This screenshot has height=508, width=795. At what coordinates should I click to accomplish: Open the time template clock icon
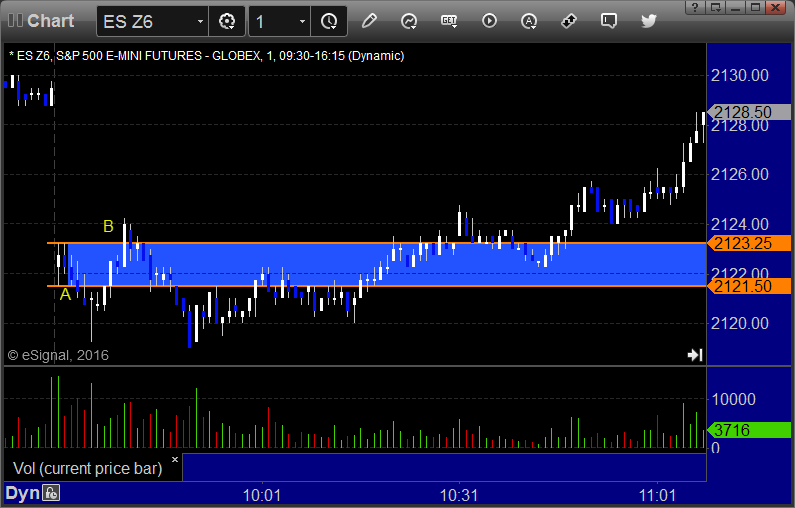point(329,21)
